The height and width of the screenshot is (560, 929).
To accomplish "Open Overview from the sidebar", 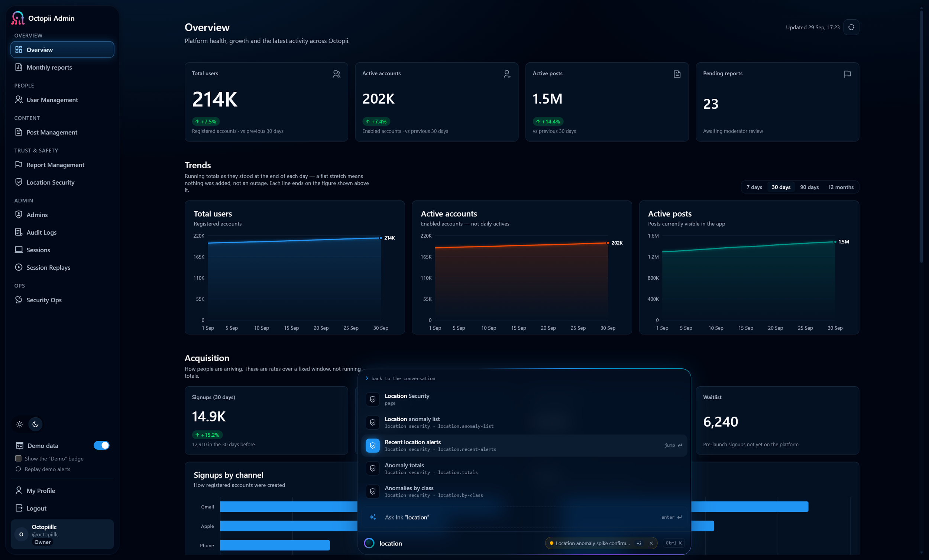I will [x=62, y=50].
